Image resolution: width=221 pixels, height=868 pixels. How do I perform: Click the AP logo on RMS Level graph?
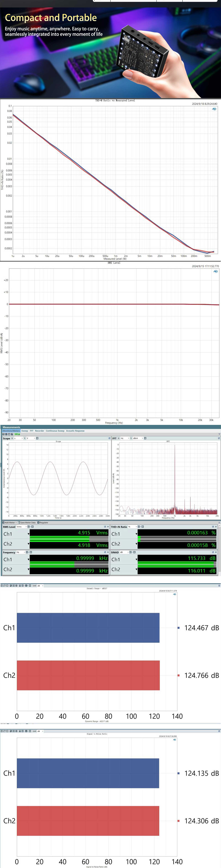215,271
